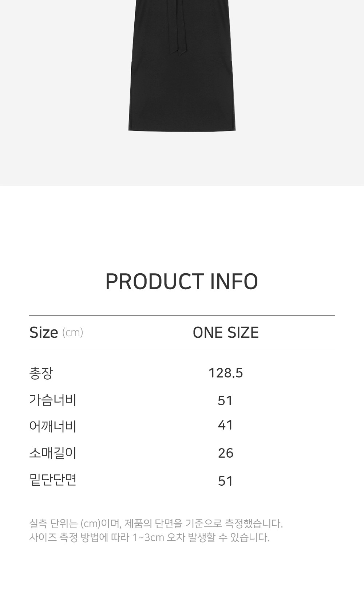The width and height of the screenshot is (364, 599).
Task: Click the 총장 row label
Action: pos(41,373)
